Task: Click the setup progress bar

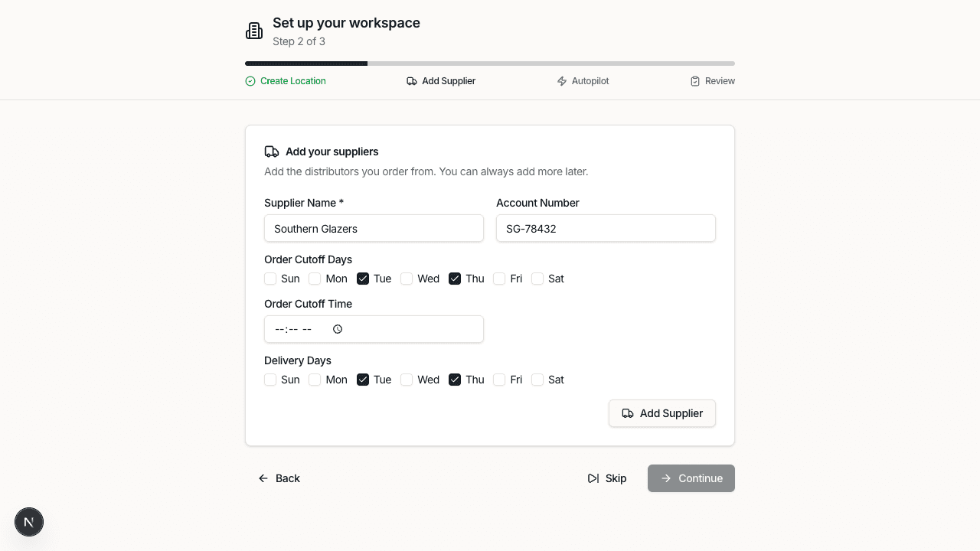Action: 489,64
